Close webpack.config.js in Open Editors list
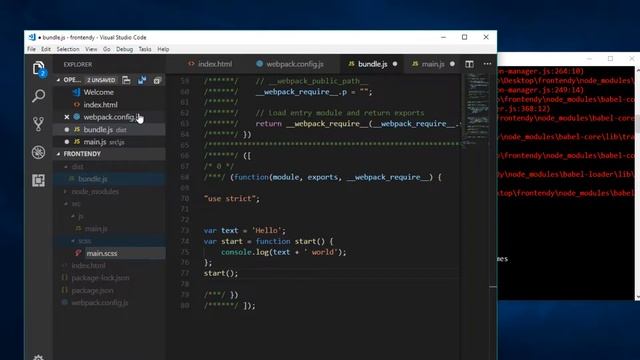Viewport: 640px width, 360px height. [67, 117]
